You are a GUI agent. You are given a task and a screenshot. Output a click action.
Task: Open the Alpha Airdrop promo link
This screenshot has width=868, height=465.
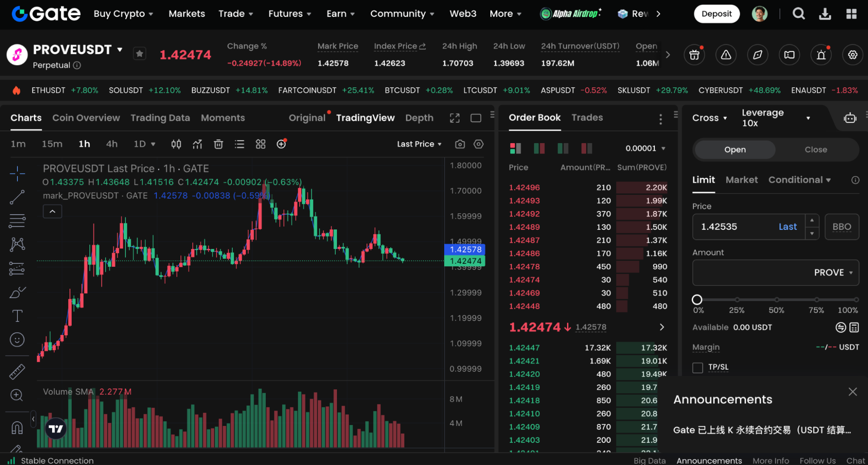pos(571,14)
